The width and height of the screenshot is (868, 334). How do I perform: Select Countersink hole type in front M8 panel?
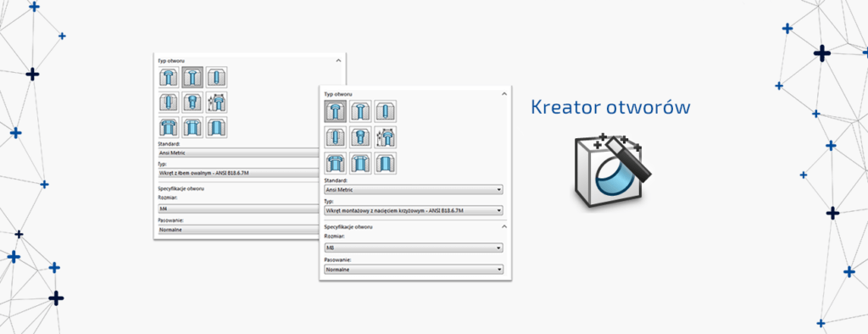[x=360, y=111]
